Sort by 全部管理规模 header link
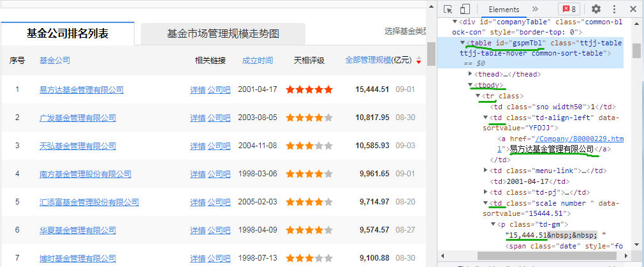644x267 pixels. (x=369, y=61)
